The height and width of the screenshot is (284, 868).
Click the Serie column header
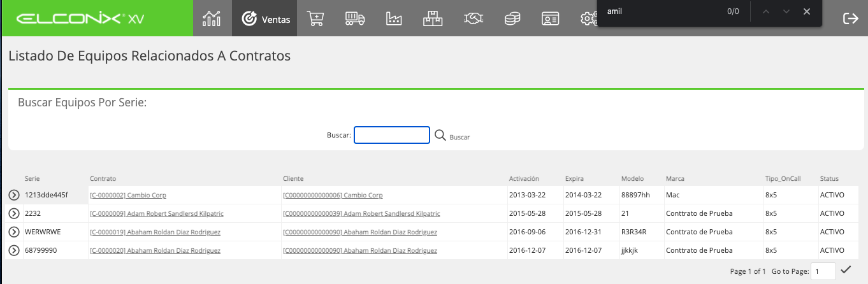coord(33,179)
